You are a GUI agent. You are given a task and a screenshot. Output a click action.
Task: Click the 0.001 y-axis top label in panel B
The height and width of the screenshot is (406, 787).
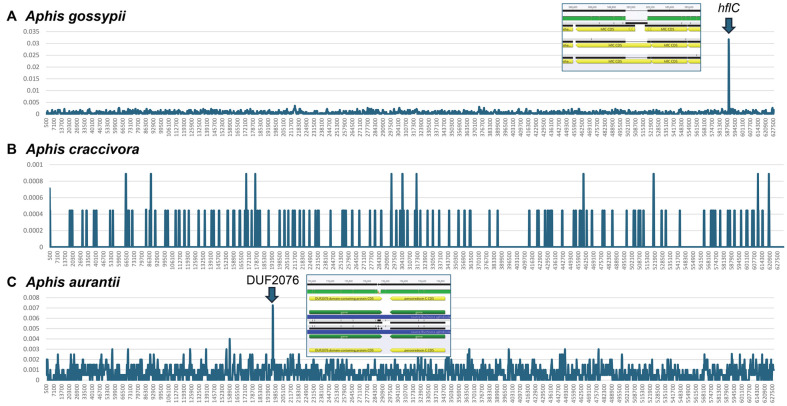click(31, 164)
